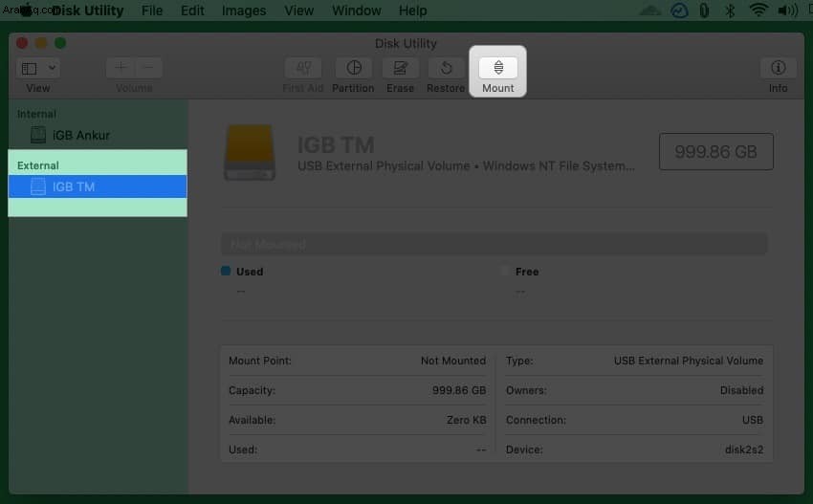Viewport: 813px width, 504px height.
Task: Click the External sidebar section header
Action: [x=38, y=165]
